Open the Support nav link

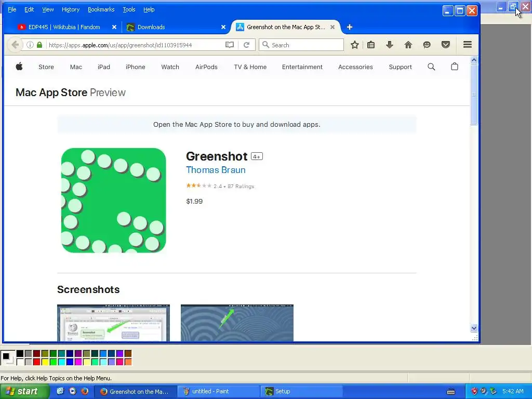(x=401, y=67)
